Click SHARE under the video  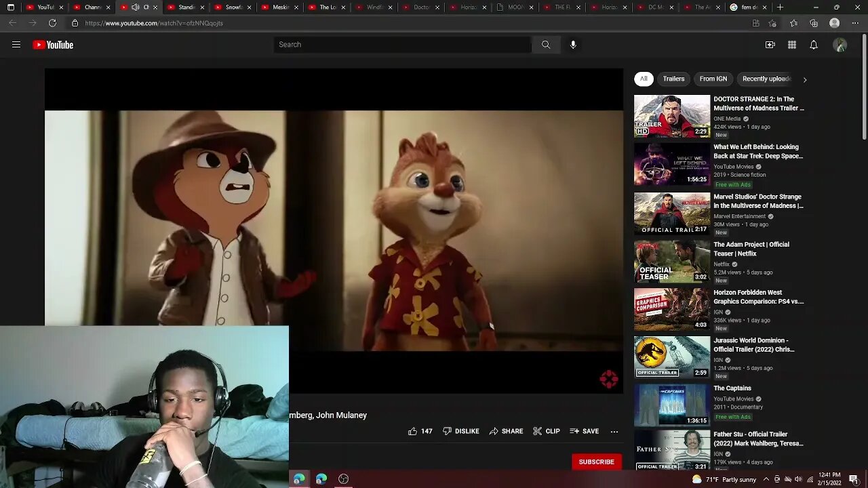(507, 431)
